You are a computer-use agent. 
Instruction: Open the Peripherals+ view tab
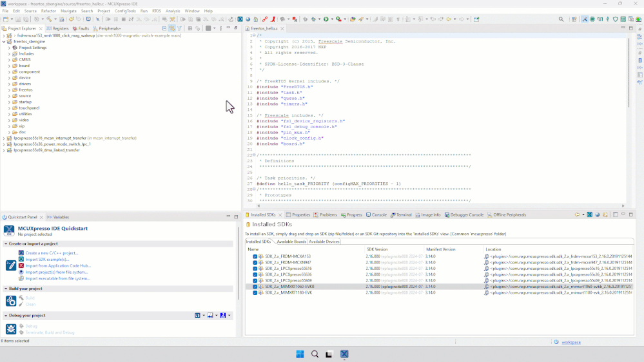(x=108, y=28)
